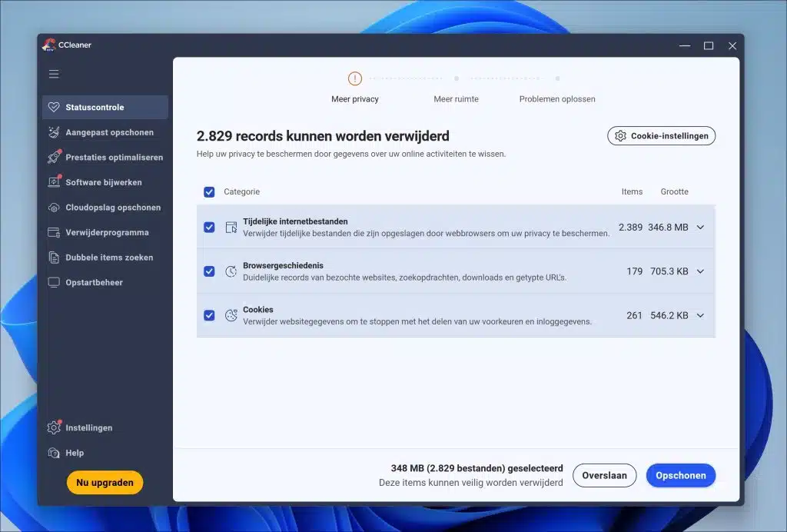Click the Grootte column header

tap(674, 191)
